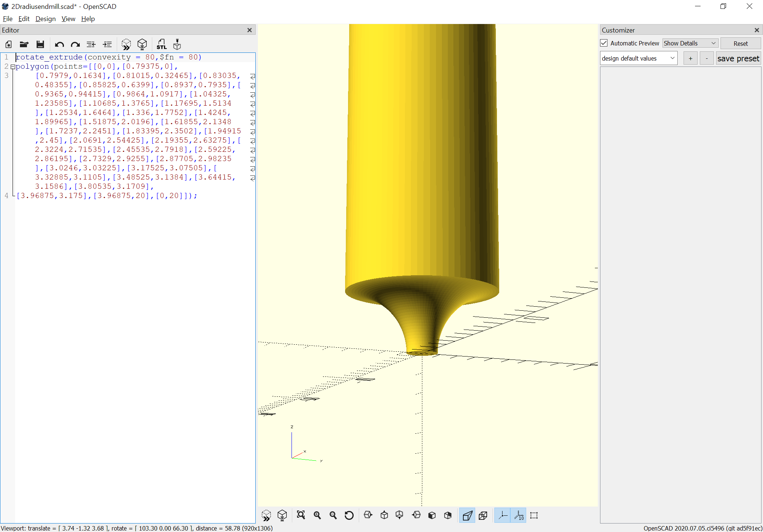Toggle Show Edges
The height and width of the screenshot is (532, 763).
[534, 515]
